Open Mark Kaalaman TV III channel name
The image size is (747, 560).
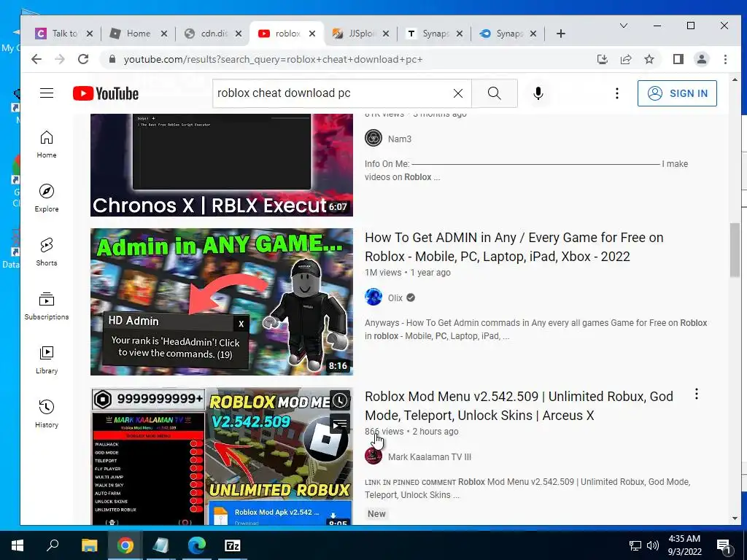point(429,457)
